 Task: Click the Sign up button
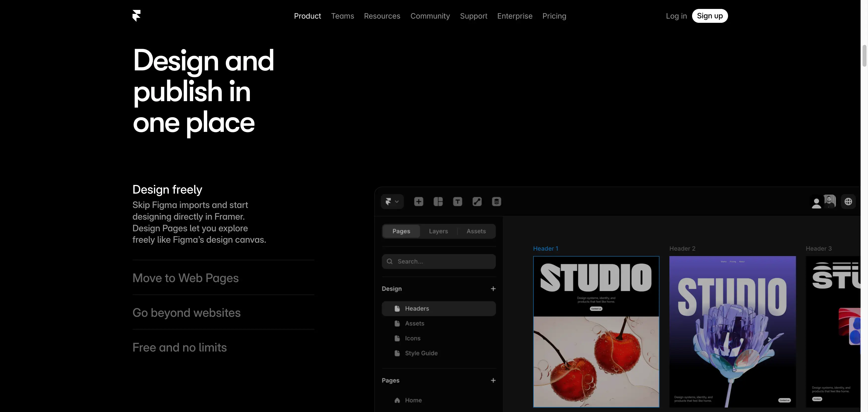pos(710,15)
